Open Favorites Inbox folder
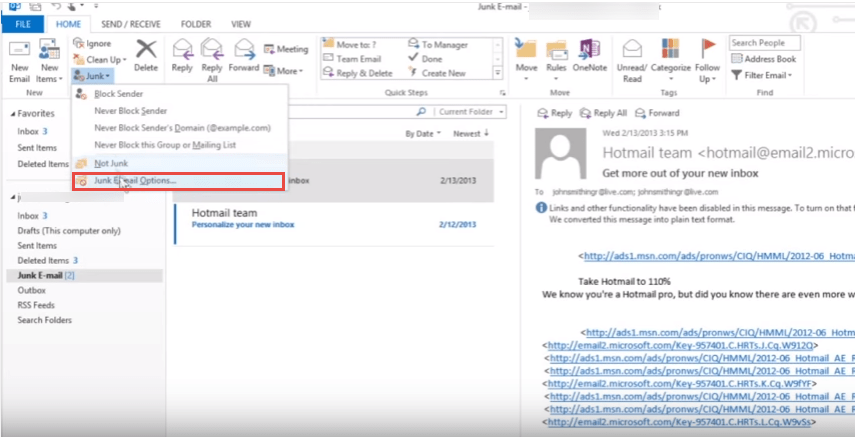The height and width of the screenshot is (437, 855). pos(32,131)
